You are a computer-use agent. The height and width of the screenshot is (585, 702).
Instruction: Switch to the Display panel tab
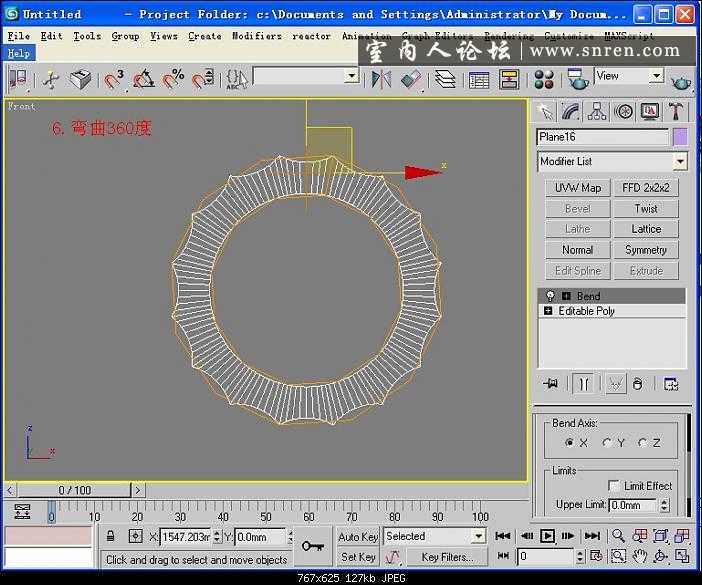tap(650, 111)
